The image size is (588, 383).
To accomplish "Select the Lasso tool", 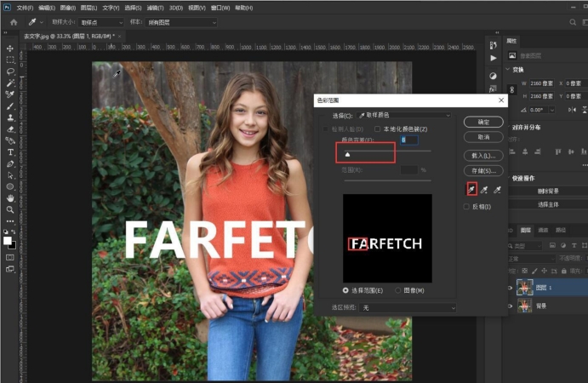I will [10, 71].
